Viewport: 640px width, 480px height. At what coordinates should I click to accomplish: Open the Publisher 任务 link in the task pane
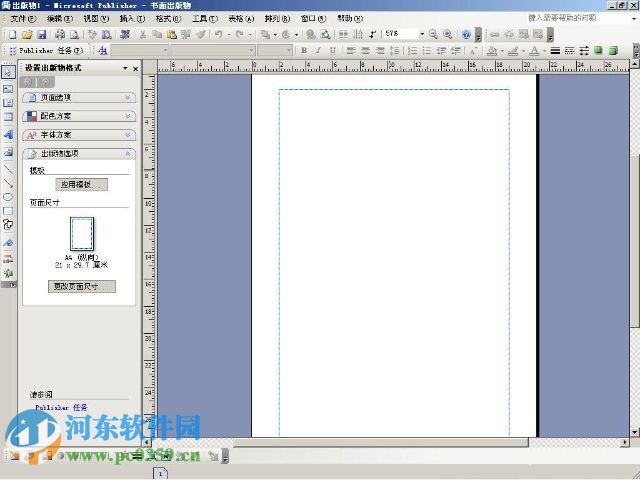coord(61,407)
